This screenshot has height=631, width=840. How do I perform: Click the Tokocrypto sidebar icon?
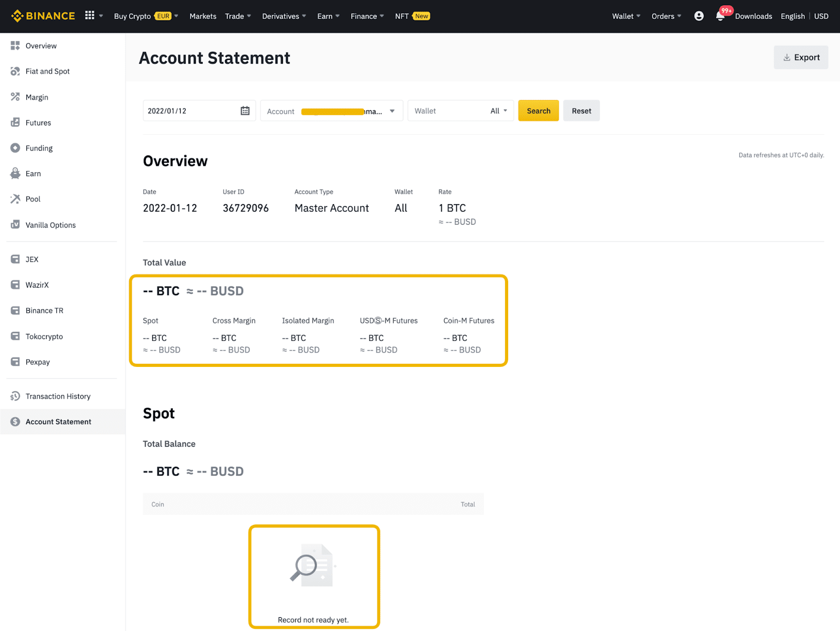(x=15, y=336)
